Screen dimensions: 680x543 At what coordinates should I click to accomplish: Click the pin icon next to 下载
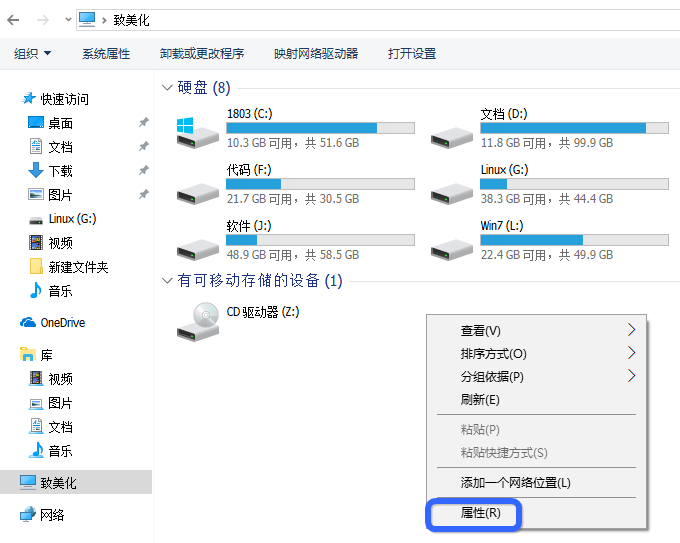coord(144,170)
